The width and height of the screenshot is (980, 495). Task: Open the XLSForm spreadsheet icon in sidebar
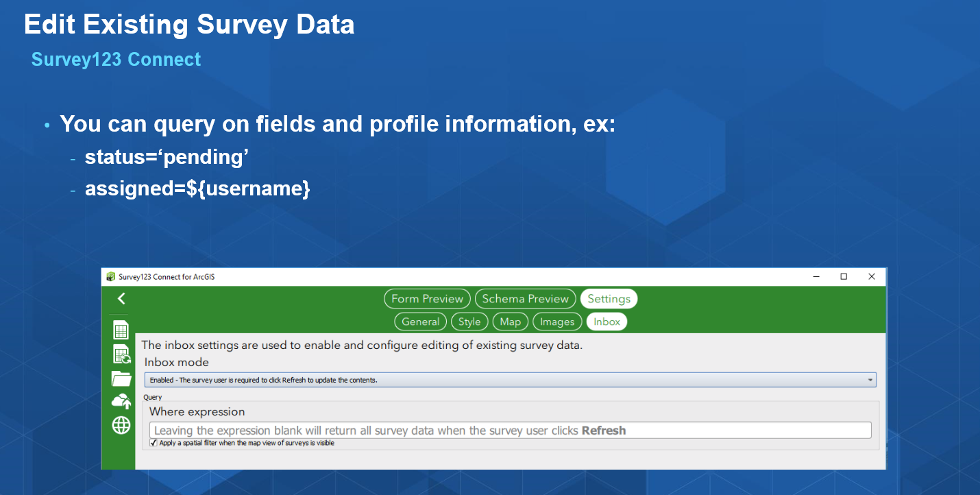click(x=121, y=330)
